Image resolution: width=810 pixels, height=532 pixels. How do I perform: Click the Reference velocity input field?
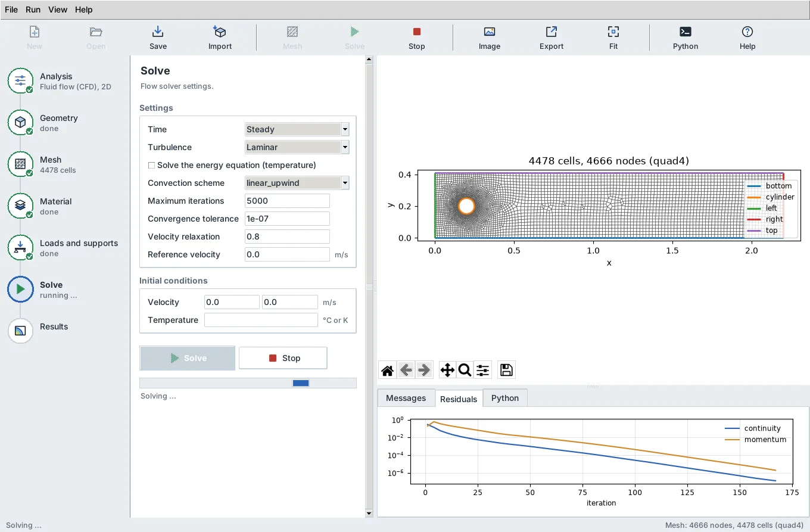click(287, 254)
